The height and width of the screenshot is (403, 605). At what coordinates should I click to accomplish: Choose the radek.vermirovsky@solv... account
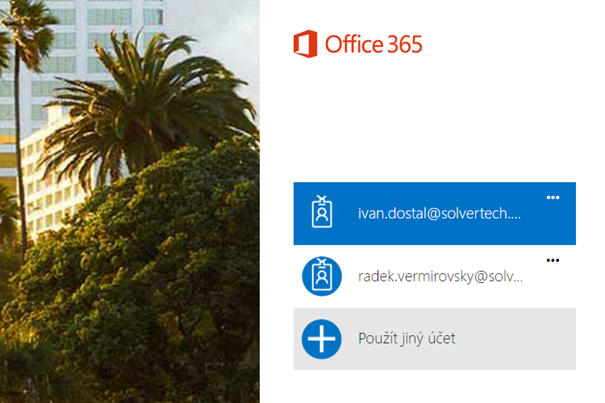tap(434, 276)
